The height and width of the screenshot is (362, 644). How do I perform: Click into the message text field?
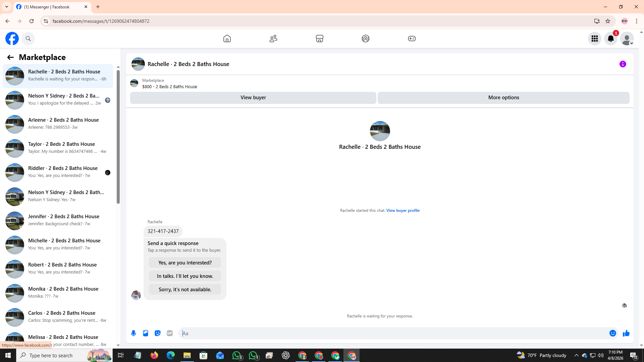(x=392, y=333)
